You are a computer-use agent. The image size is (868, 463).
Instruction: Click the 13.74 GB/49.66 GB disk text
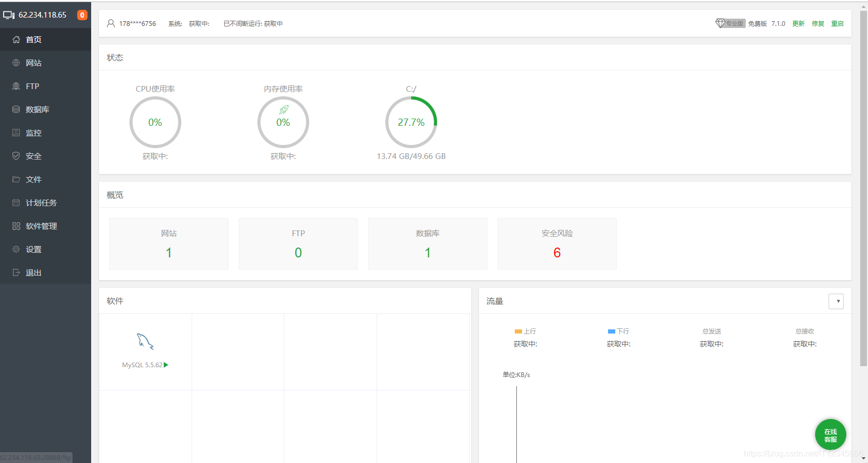(411, 156)
